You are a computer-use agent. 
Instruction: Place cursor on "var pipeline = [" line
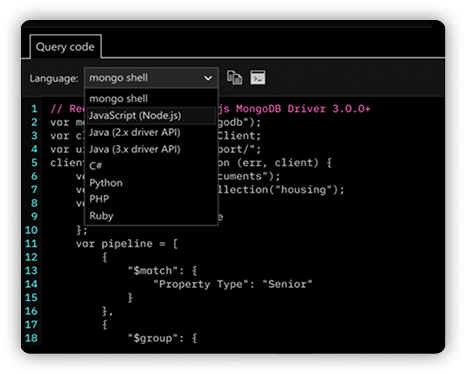127,244
